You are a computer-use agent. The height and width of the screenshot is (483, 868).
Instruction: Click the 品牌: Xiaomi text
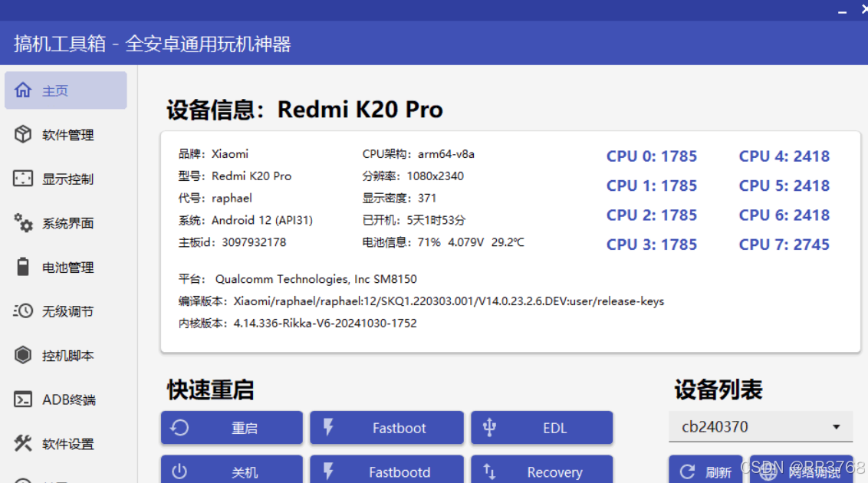[x=213, y=154]
